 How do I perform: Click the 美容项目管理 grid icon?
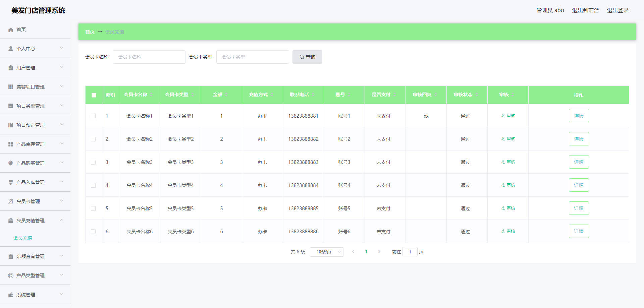11,87
